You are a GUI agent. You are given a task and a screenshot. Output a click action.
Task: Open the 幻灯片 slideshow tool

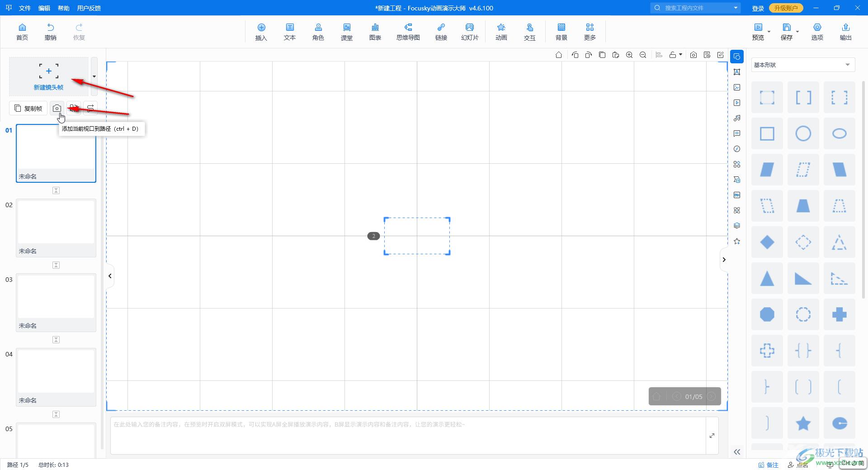click(x=470, y=32)
